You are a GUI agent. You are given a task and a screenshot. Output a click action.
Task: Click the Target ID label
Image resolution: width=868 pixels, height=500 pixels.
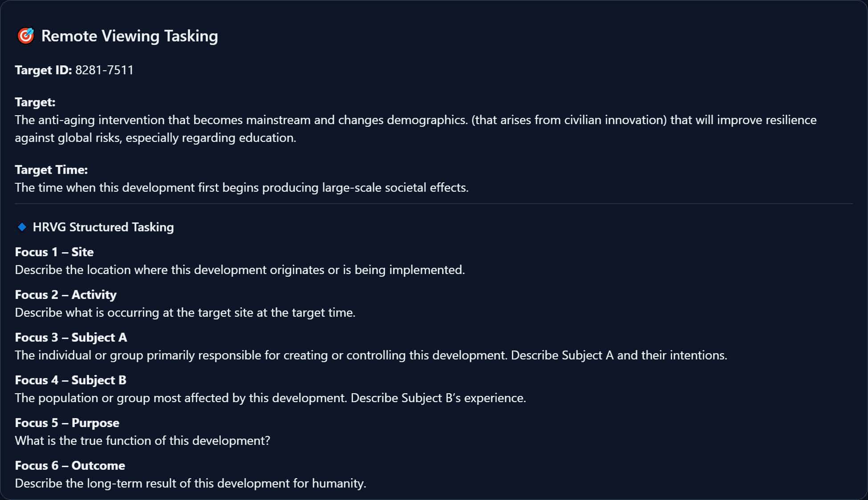click(x=43, y=70)
